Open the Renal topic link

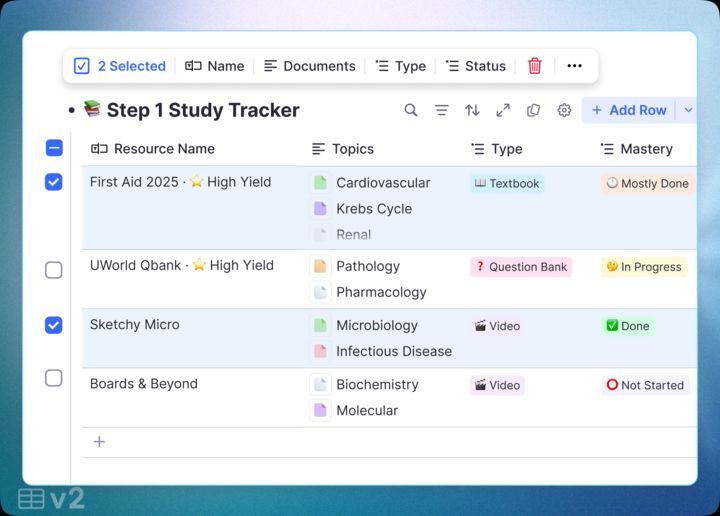tap(353, 235)
